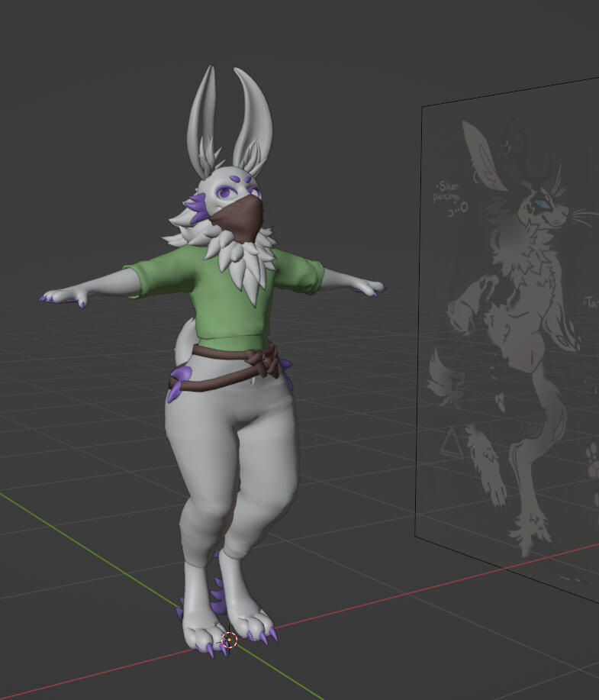
Task: Click the model's outstretched hand on the right
Action: (365, 286)
